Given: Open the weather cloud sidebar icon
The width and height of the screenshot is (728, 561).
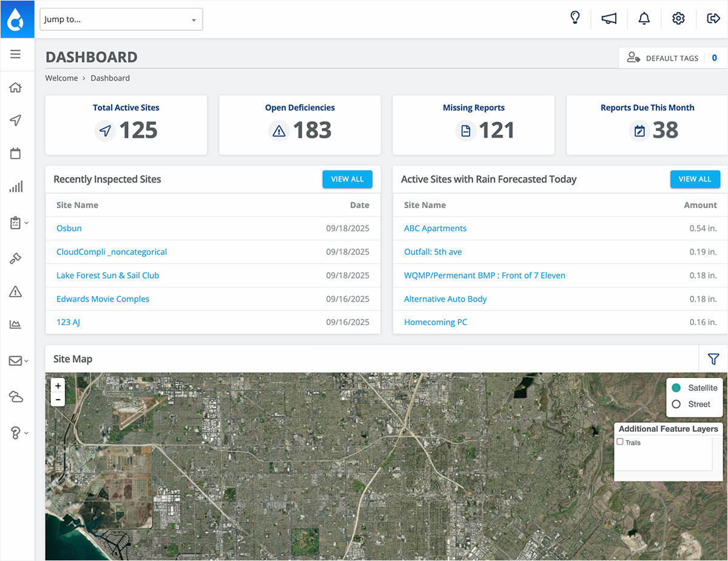Looking at the screenshot, I should (x=16, y=397).
